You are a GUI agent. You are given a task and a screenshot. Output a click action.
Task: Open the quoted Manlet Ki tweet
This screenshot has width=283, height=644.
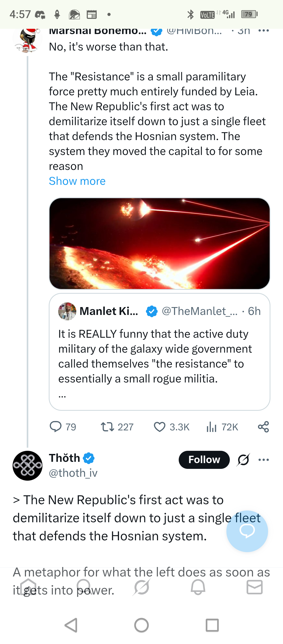tap(159, 352)
